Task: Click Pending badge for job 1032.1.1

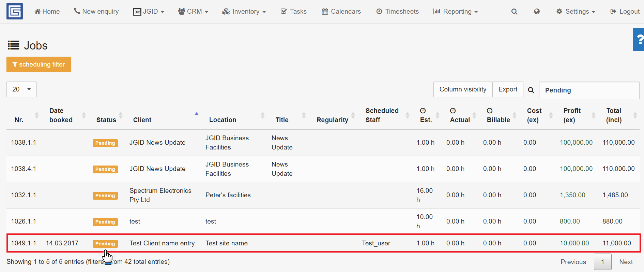Action: pyautogui.click(x=105, y=196)
